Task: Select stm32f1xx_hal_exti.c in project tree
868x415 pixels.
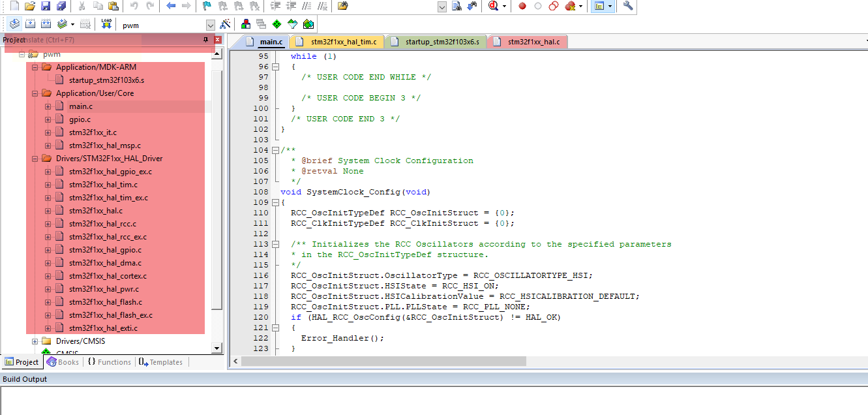Action: [103, 328]
